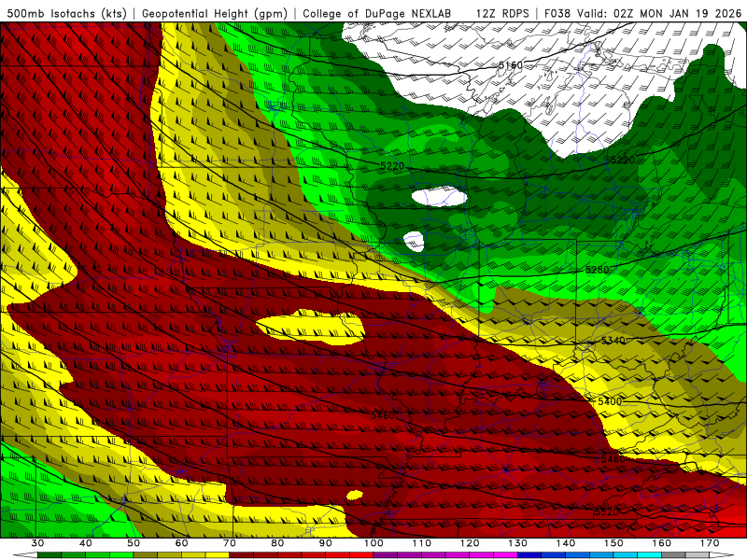Click the 110 value on the color scale

pyautogui.click(x=422, y=543)
